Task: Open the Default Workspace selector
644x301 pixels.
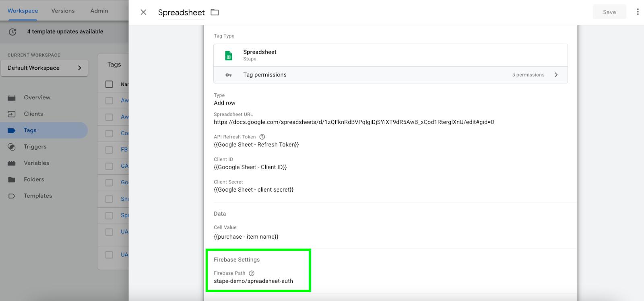Action: coord(44,68)
